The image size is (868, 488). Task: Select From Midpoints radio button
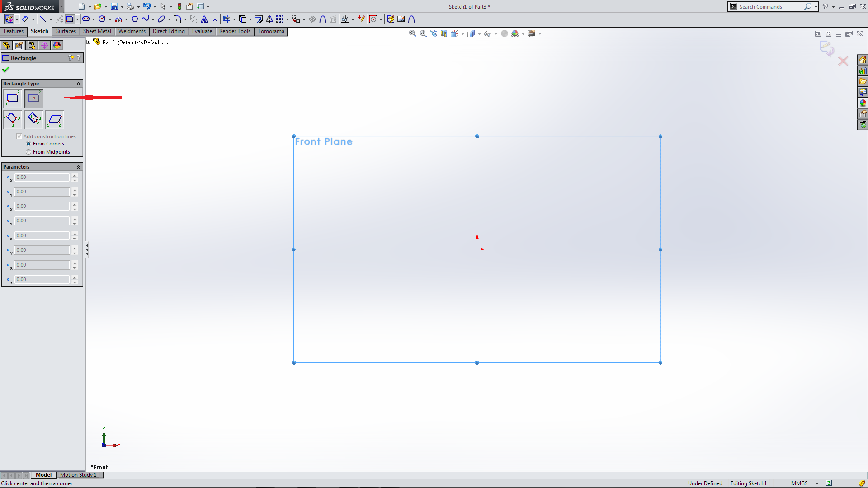tap(28, 152)
